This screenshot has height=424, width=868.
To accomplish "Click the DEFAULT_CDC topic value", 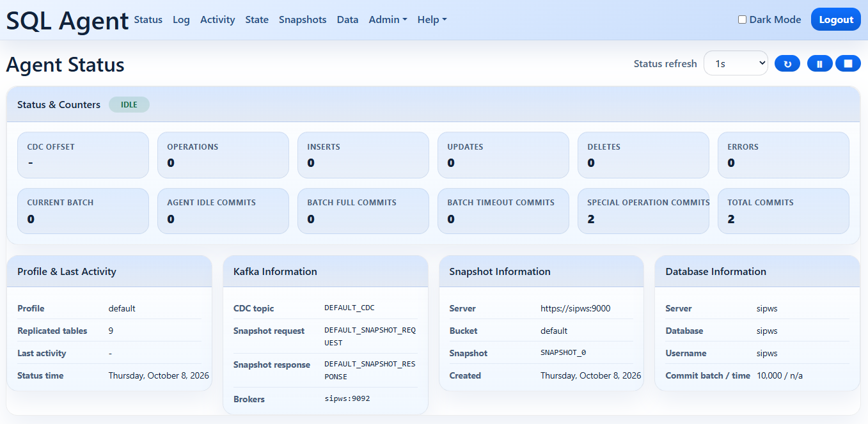I will 349,308.
